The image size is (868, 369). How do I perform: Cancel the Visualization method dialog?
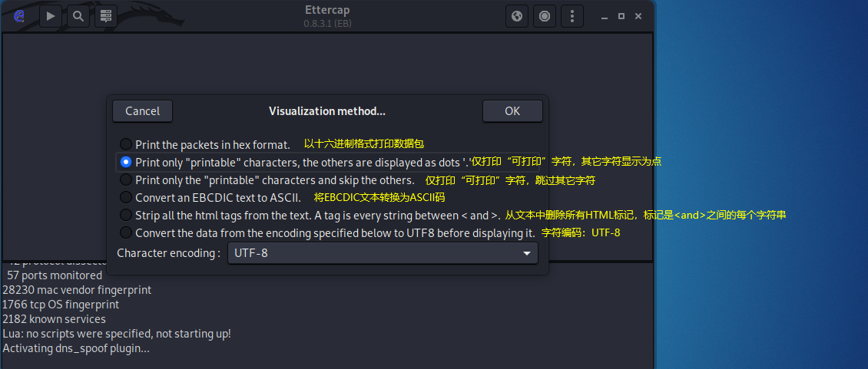tap(142, 111)
